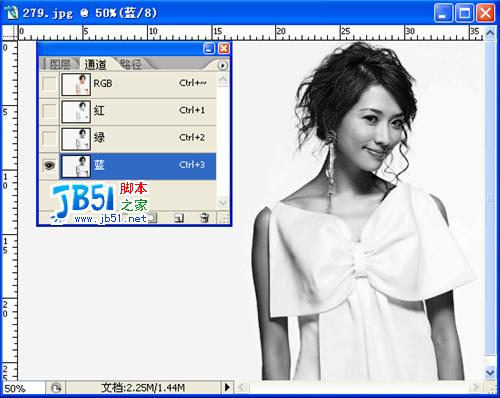Viewport: 500px width, 398px height.
Task: Hide the 蓝 (Blue) channel eye icon
Action: [x=49, y=166]
